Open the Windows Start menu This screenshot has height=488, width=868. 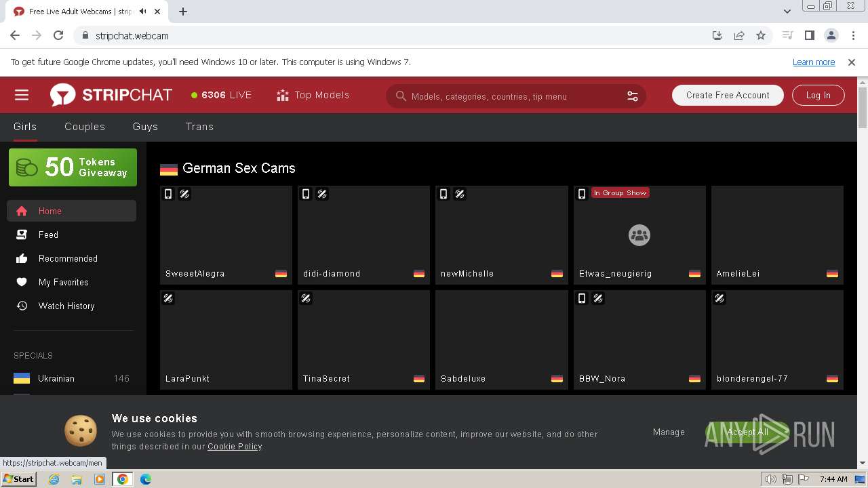[x=18, y=479]
